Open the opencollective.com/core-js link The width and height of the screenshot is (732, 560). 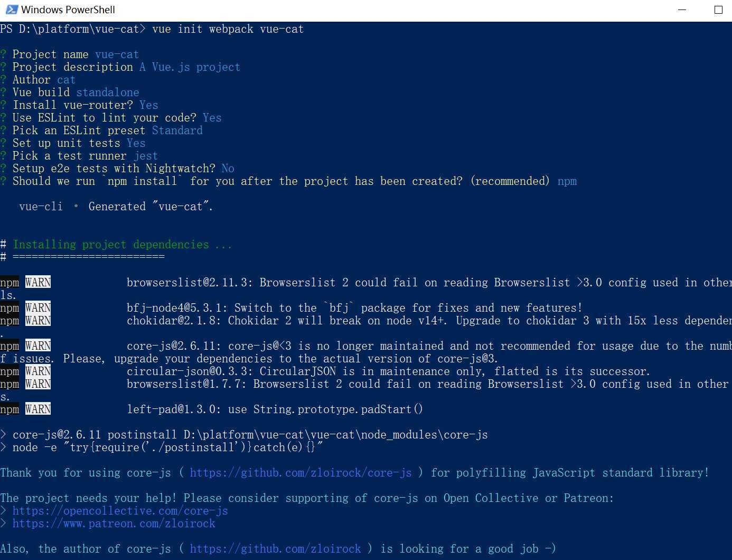[x=120, y=511]
